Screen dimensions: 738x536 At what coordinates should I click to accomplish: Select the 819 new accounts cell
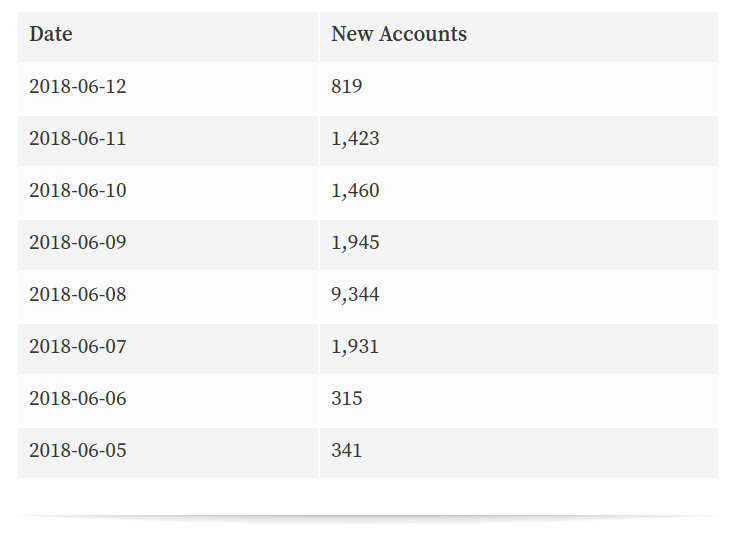(x=519, y=88)
